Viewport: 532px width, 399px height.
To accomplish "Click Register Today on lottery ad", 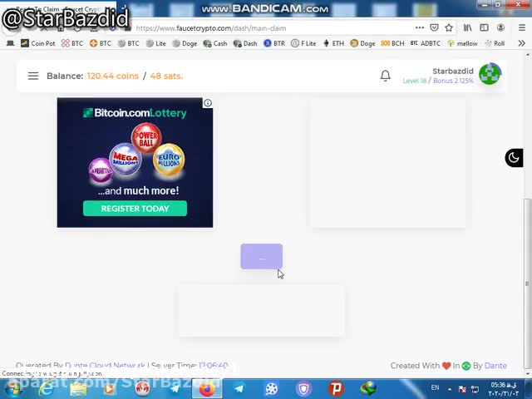I will (x=135, y=209).
